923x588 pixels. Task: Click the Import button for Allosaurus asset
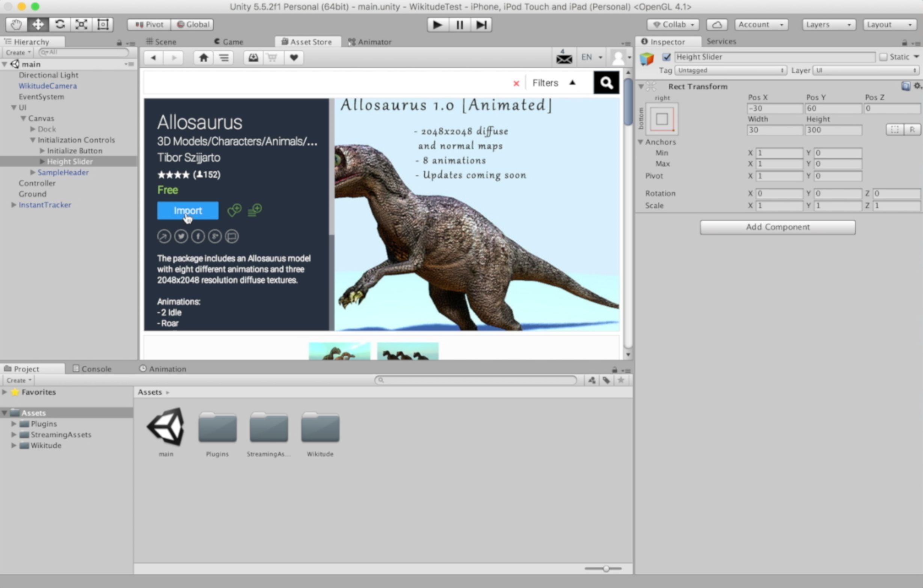(187, 210)
